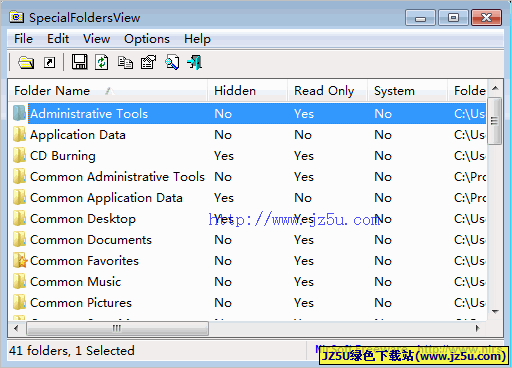Click the Find magnifier toolbar icon
The height and width of the screenshot is (368, 512).
pos(172,62)
